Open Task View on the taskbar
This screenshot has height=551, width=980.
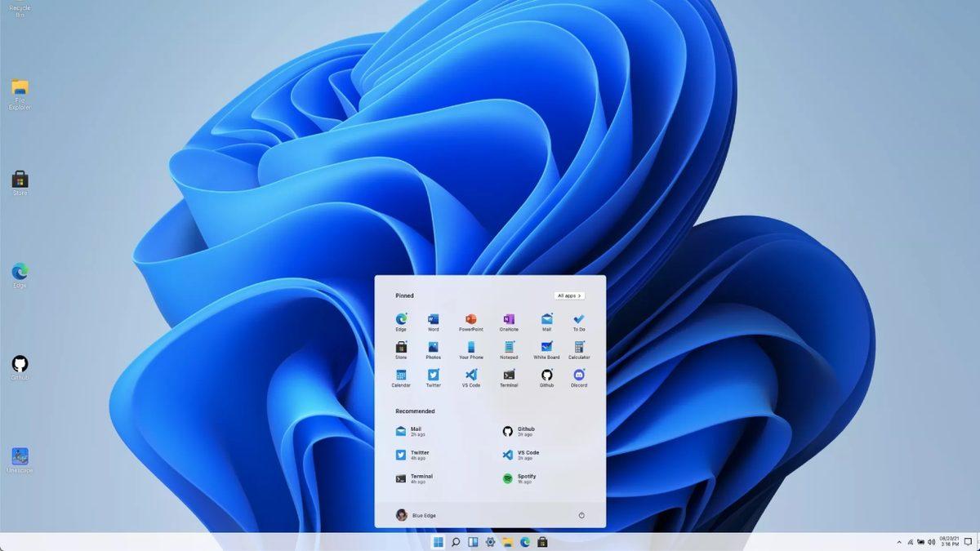coord(474,541)
